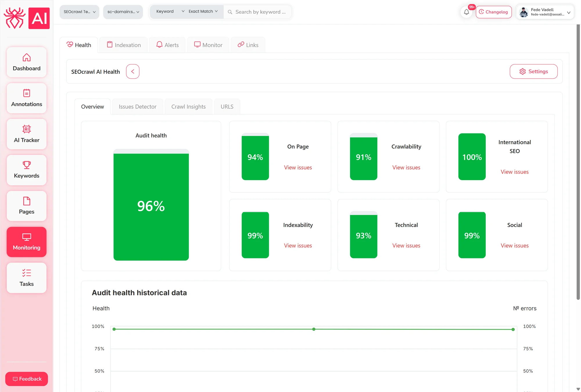581x392 pixels.
Task: Select the Issues Detector sub-tab
Action: pos(138,107)
